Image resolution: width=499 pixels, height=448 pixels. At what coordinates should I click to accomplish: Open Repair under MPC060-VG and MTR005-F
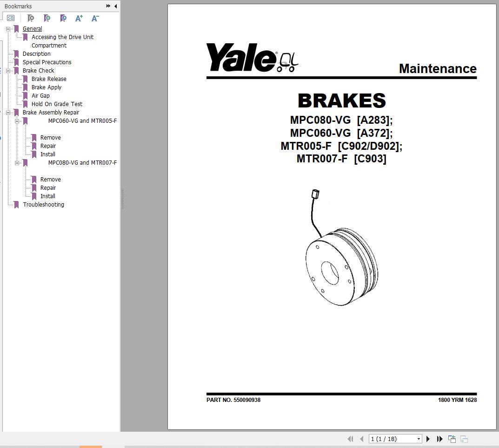[48, 146]
